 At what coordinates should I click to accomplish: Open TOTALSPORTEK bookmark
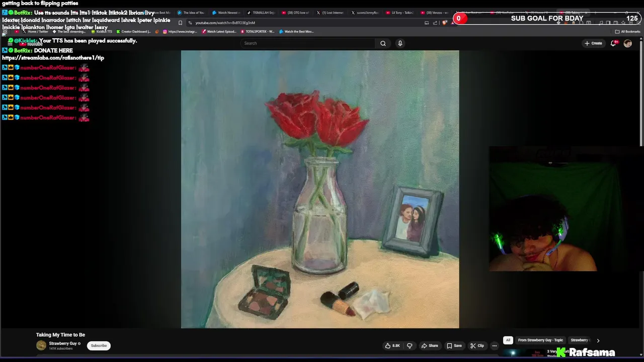(x=258, y=32)
